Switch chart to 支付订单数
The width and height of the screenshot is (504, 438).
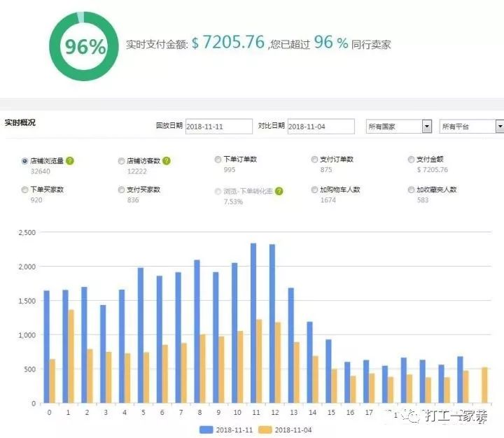click(x=314, y=160)
